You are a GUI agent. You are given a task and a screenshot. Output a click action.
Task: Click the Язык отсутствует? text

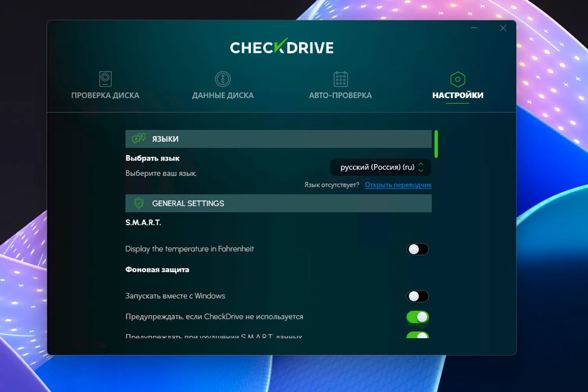pos(331,185)
